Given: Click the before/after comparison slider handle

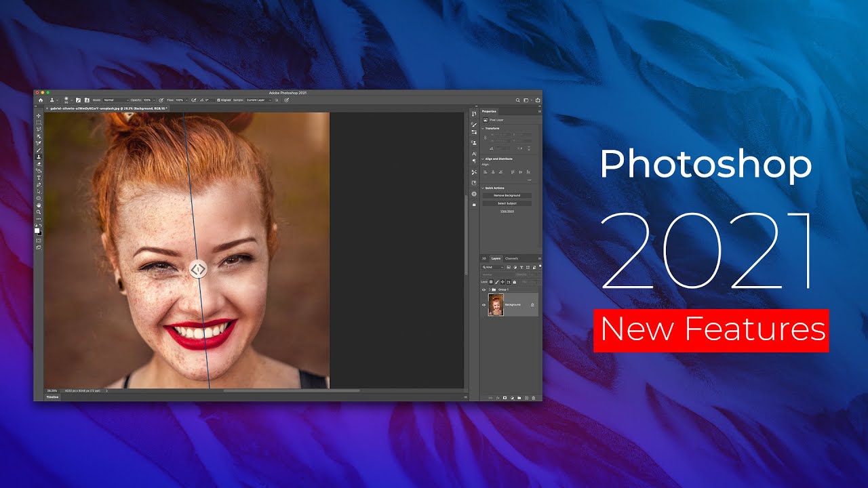Looking at the screenshot, I should click(x=197, y=270).
